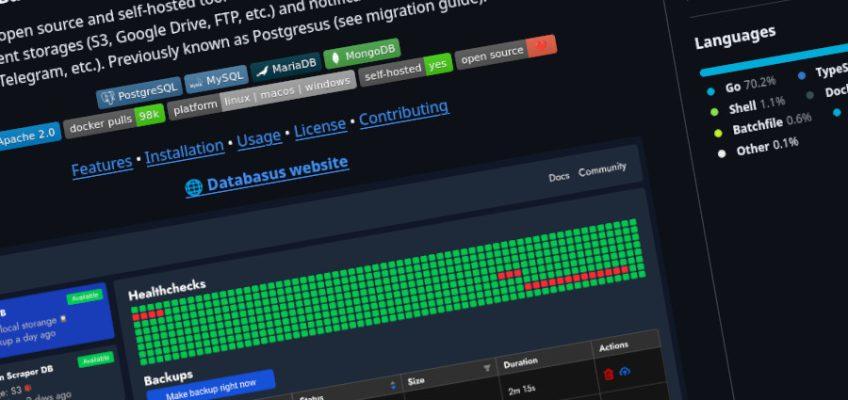Open the Community tab in the preview

coord(602,169)
